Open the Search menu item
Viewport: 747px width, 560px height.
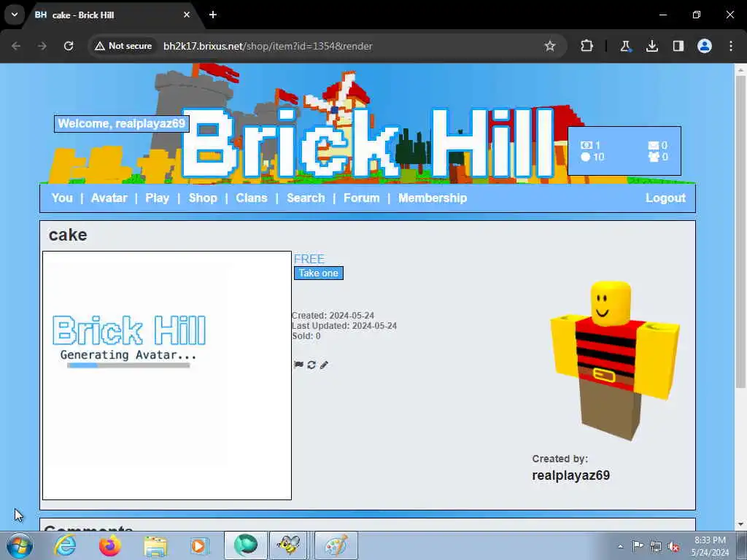click(x=306, y=198)
